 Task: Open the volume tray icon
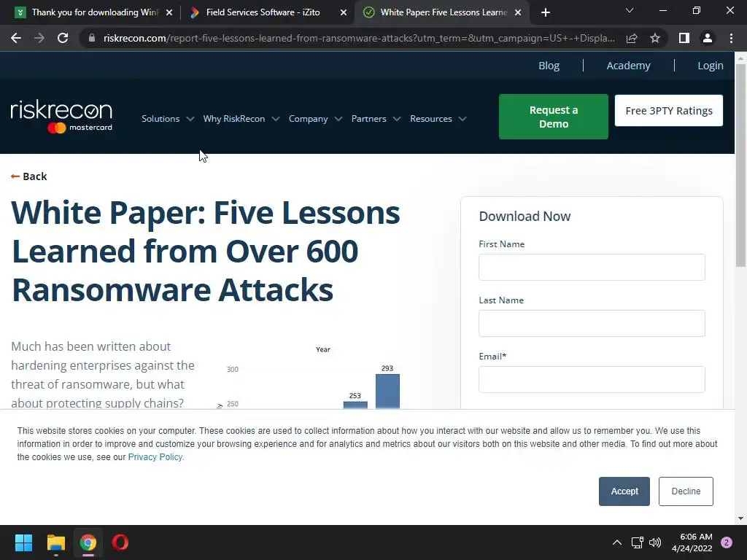tap(655, 542)
